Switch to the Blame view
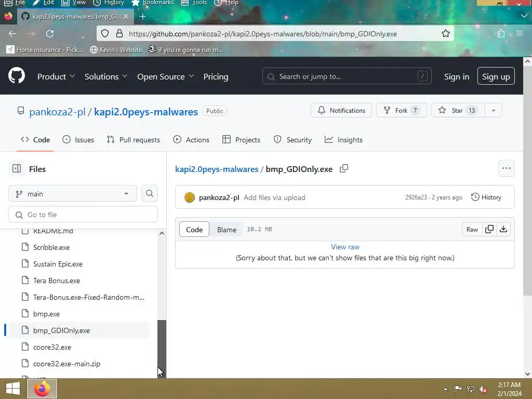Screen dimensions: 532x399 (227, 229)
